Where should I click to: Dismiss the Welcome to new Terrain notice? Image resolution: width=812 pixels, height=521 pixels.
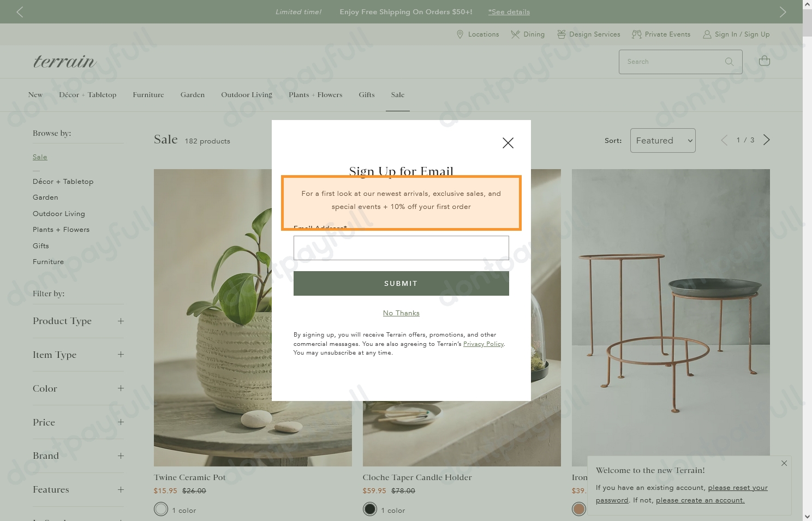[x=784, y=463]
